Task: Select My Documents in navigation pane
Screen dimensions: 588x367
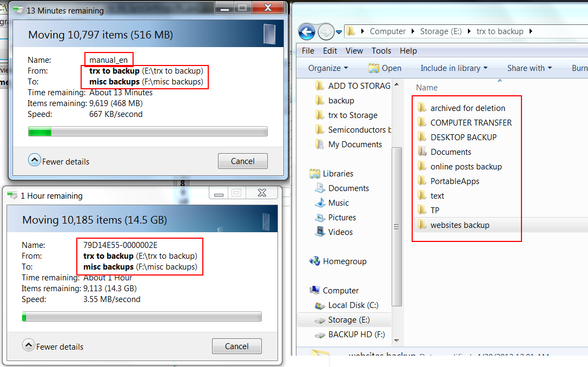Action: point(349,145)
